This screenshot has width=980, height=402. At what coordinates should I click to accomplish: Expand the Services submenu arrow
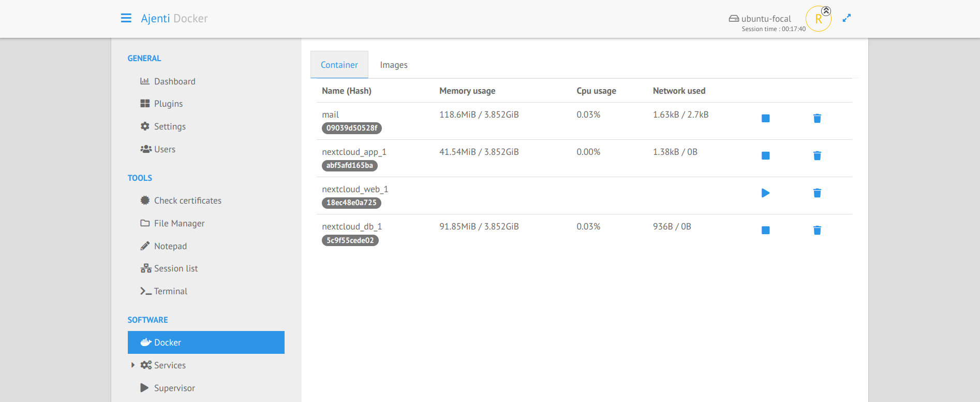132,365
